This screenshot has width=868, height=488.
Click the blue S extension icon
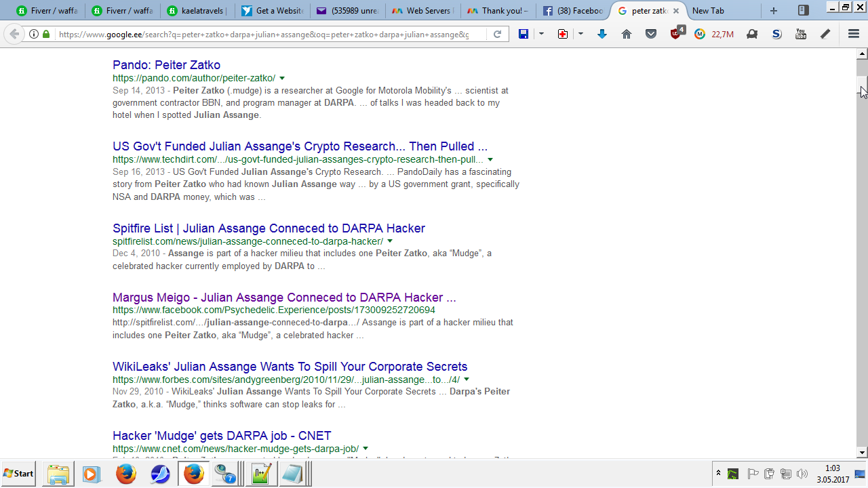pyautogui.click(x=776, y=34)
